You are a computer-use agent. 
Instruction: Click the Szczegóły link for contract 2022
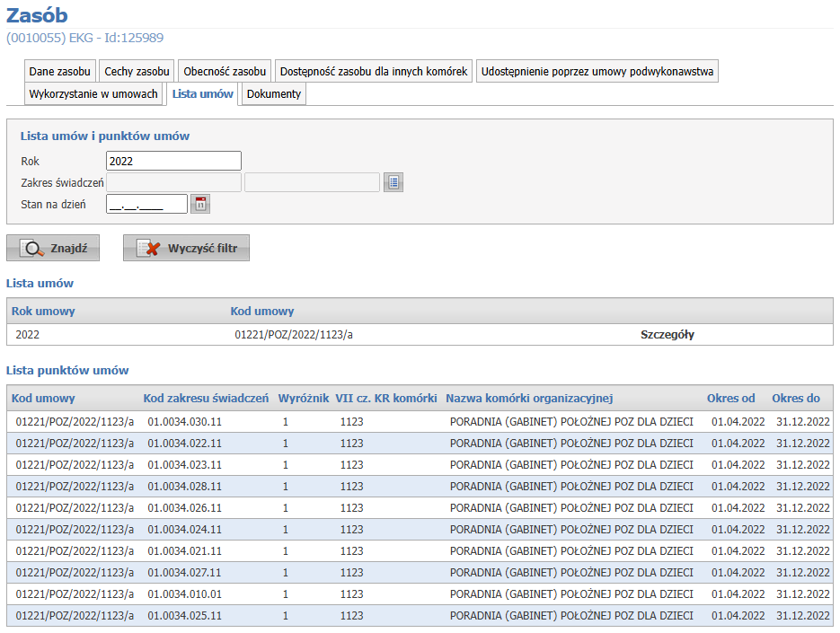click(667, 335)
